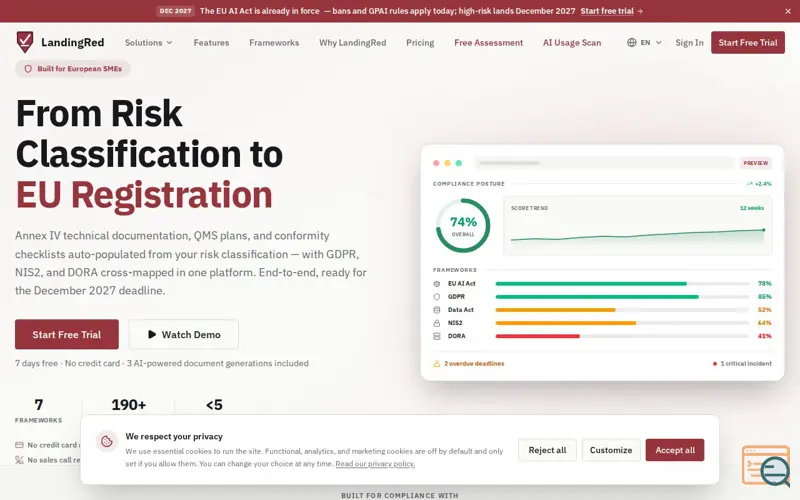Reject all cookies

click(x=547, y=450)
